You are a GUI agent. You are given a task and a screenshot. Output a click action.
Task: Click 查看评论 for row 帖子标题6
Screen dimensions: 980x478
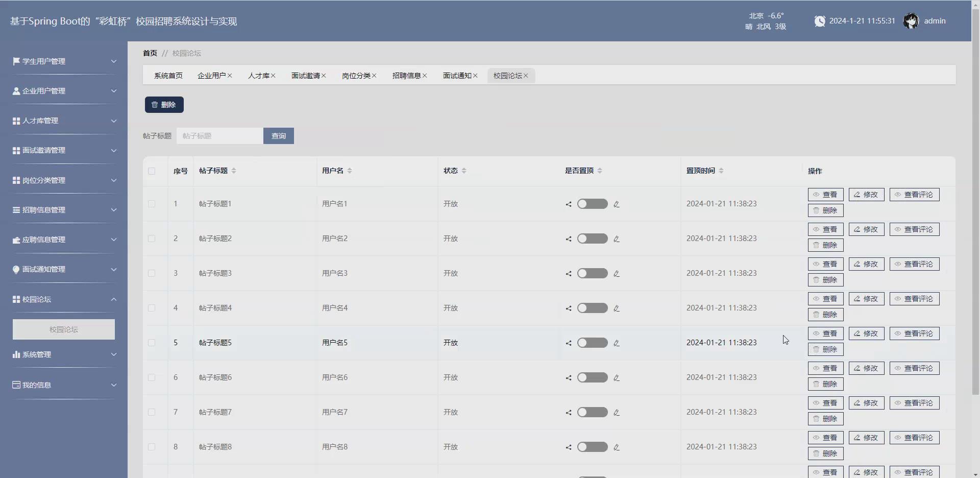(x=915, y=368)
